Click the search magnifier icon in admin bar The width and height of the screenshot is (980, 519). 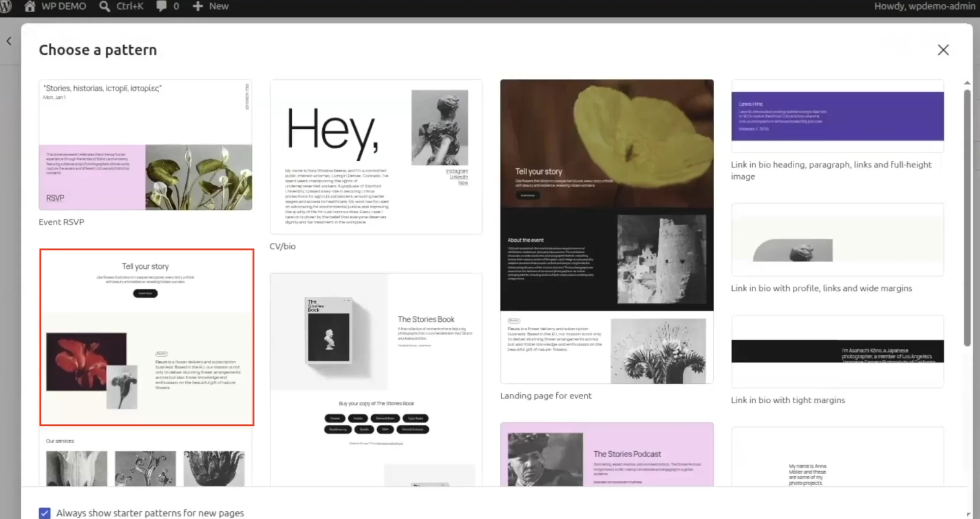105,6
